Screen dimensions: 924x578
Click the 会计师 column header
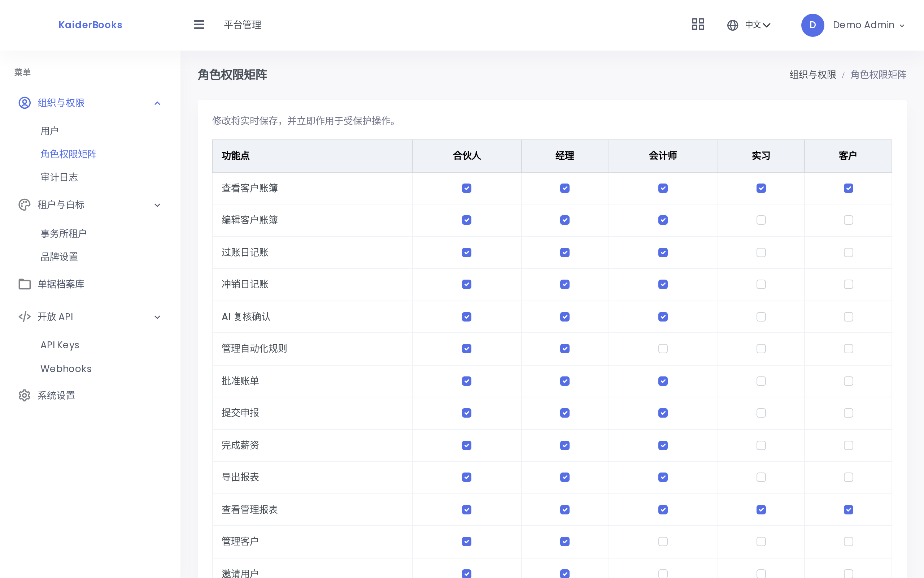point(663,156)
